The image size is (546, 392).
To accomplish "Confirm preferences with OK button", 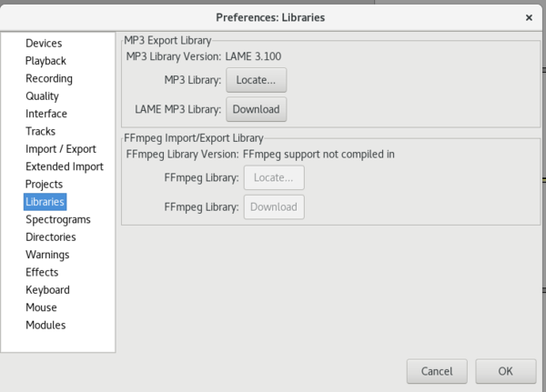I will point(506,371).
